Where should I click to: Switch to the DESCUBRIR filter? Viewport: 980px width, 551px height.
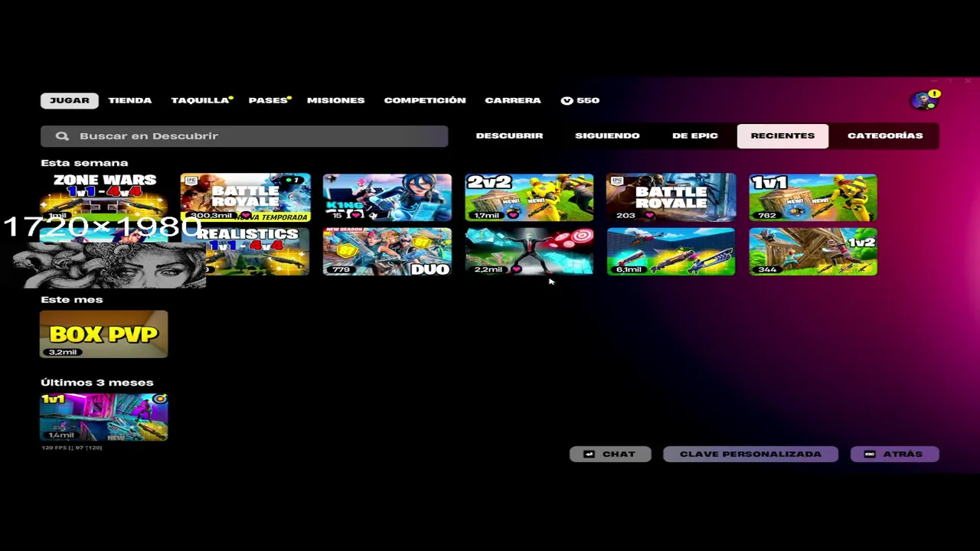509,136
